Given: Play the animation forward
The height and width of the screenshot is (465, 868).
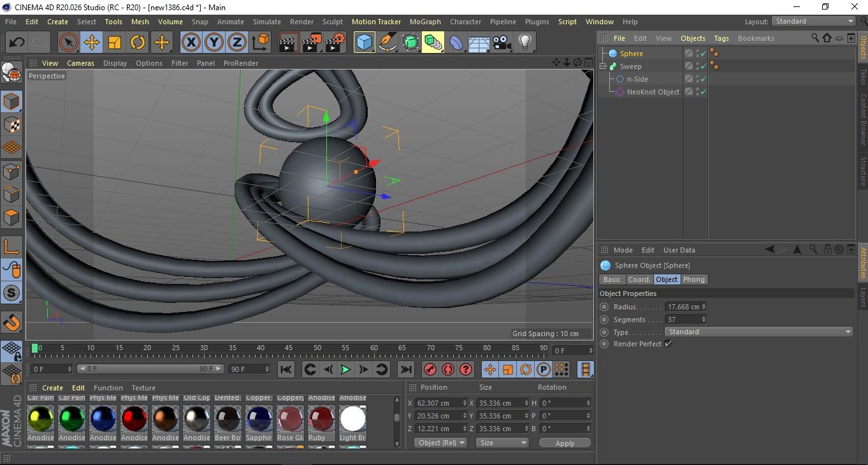Looking at the screenshot, I should (x=345, y=369).
